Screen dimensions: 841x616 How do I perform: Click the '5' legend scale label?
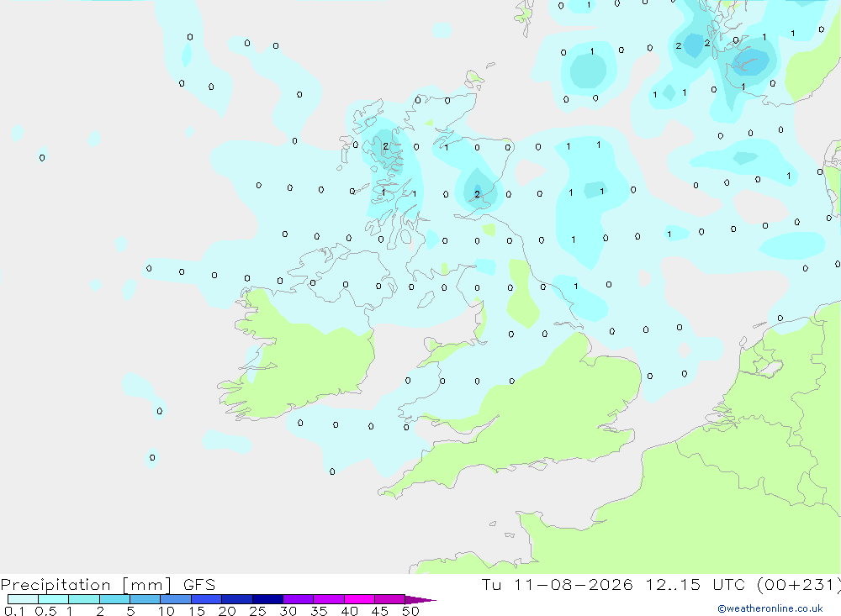[x=130, y=611]
